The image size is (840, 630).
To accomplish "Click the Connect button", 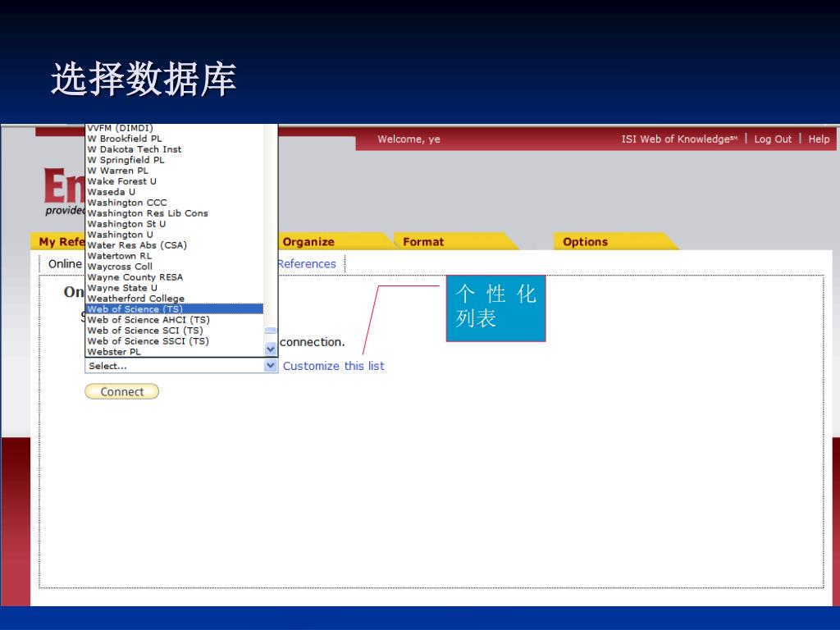I will [x=121, y=391].
